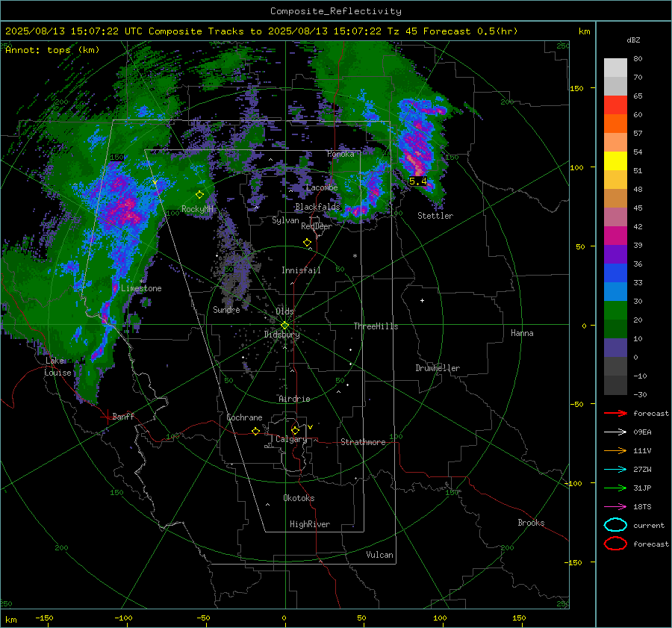Click the Sundre town label
The width and height of the screenshot is (672, 628).
tap(226, 310)
